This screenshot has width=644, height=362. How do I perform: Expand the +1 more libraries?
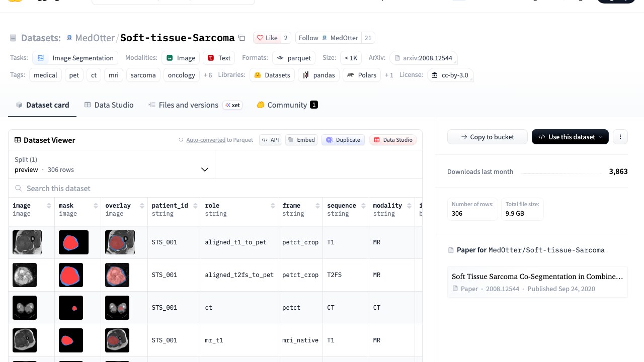point(389,75)
